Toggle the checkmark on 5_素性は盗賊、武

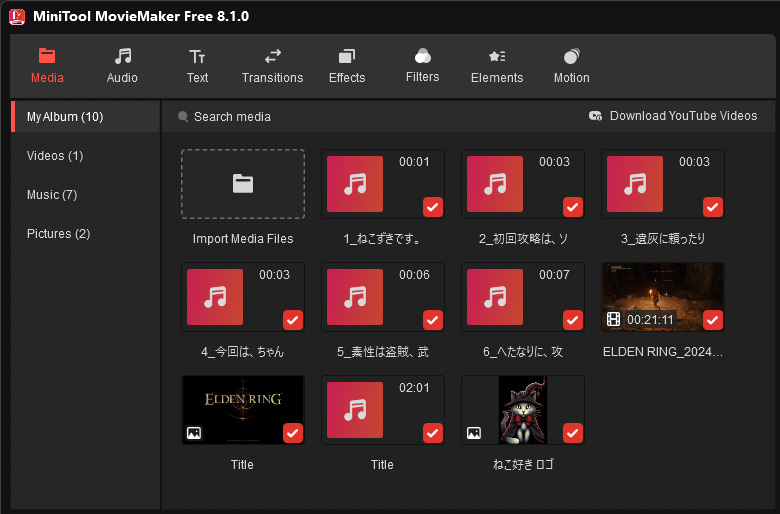click(x=433, y=320)
